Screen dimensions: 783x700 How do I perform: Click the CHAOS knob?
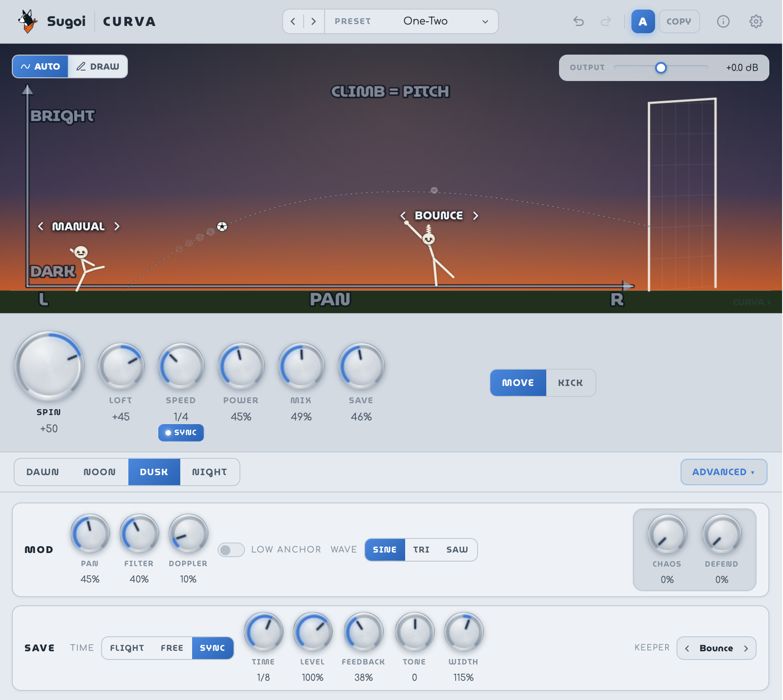667,534
